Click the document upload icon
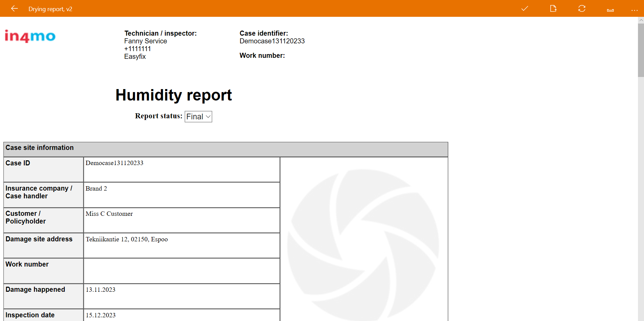 click(553, 9)
